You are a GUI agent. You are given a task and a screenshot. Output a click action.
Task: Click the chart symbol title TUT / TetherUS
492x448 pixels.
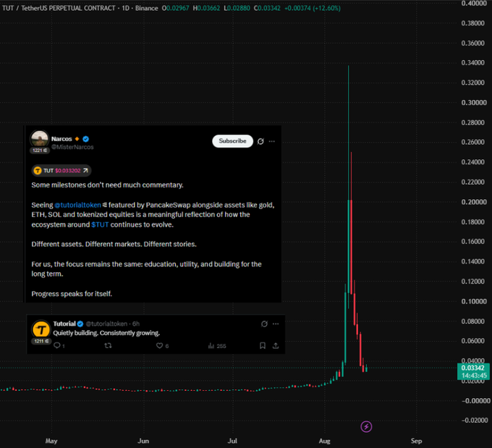[59, 8]
